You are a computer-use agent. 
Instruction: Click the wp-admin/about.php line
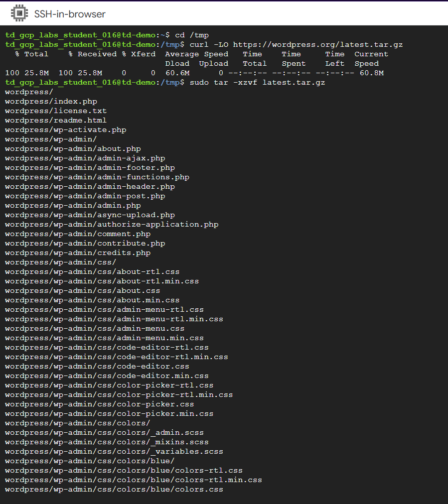coord(73,149)
